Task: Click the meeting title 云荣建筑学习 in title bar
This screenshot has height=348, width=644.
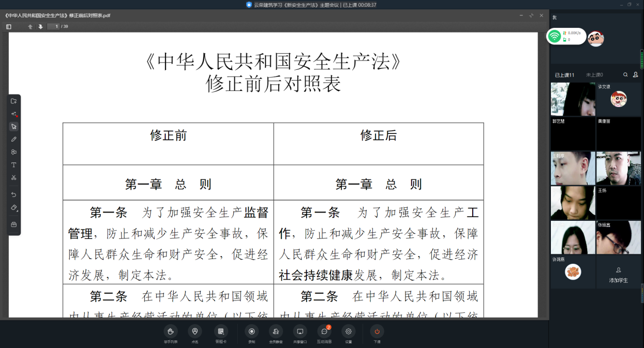Action: (315, 5)
